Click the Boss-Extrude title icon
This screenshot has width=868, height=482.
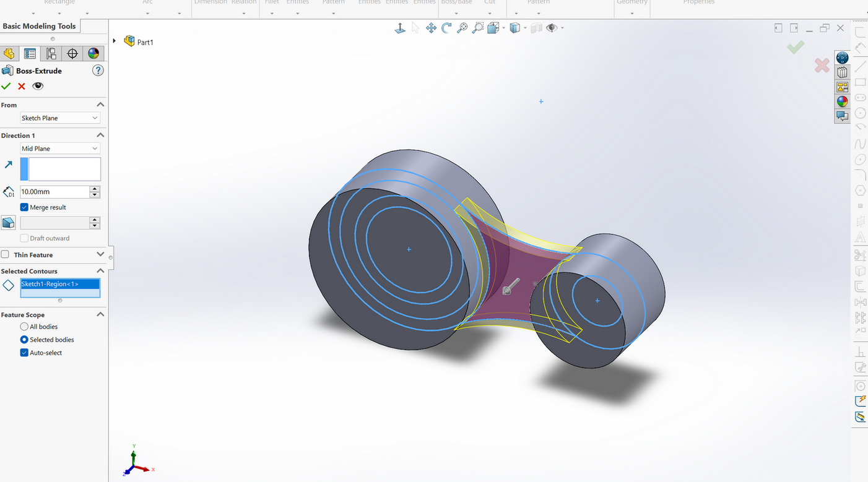point(7,71)
